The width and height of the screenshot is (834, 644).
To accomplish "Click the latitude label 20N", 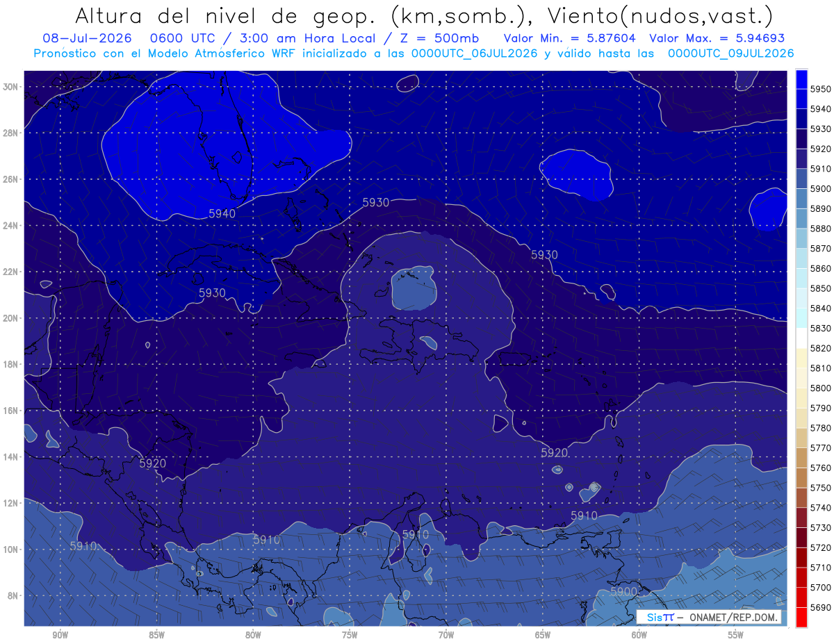I will coord(10,318).
